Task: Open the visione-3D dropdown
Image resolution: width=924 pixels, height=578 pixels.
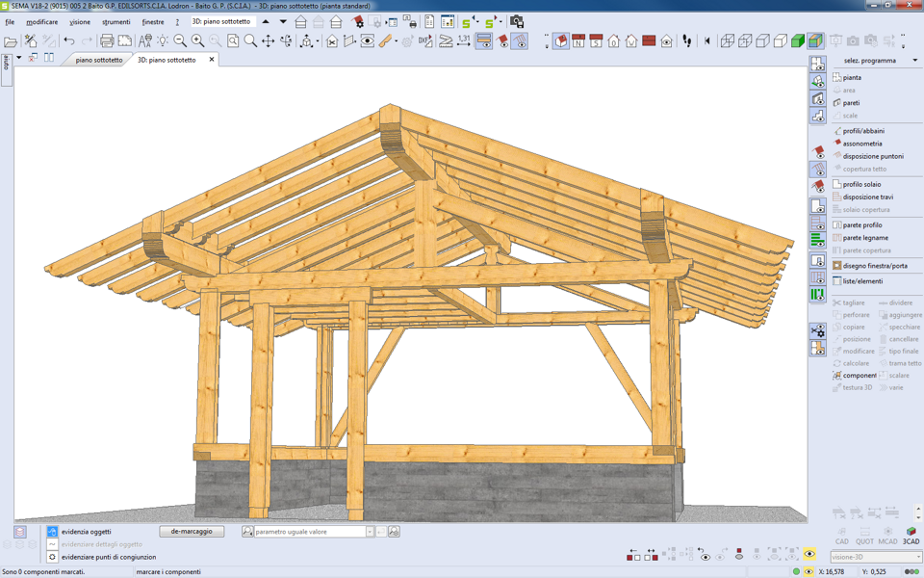Action: 917,557
